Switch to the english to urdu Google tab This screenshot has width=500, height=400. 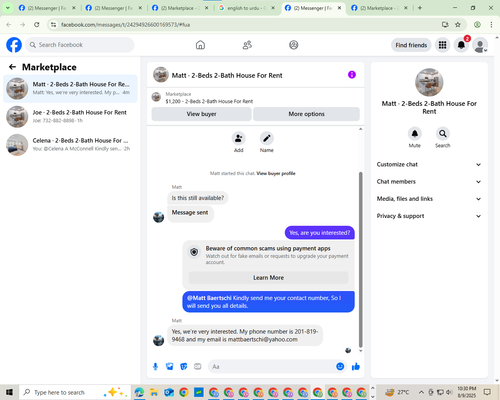point(247,8)
